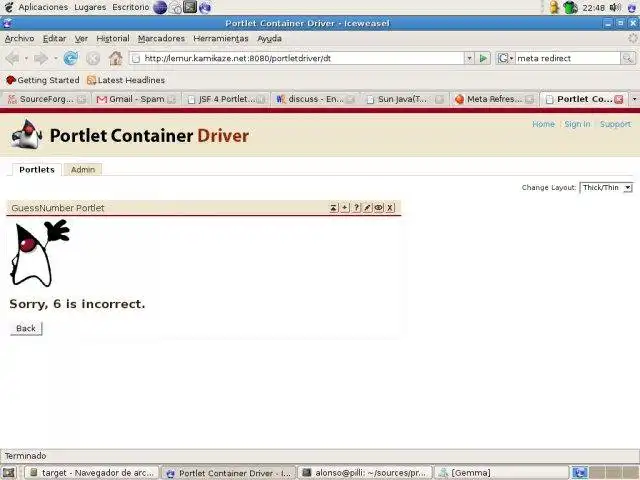Image resolution: width=640 pixels, height=480 pixels.
Task: Go to the browser home page
Action: tap(116, 58)
